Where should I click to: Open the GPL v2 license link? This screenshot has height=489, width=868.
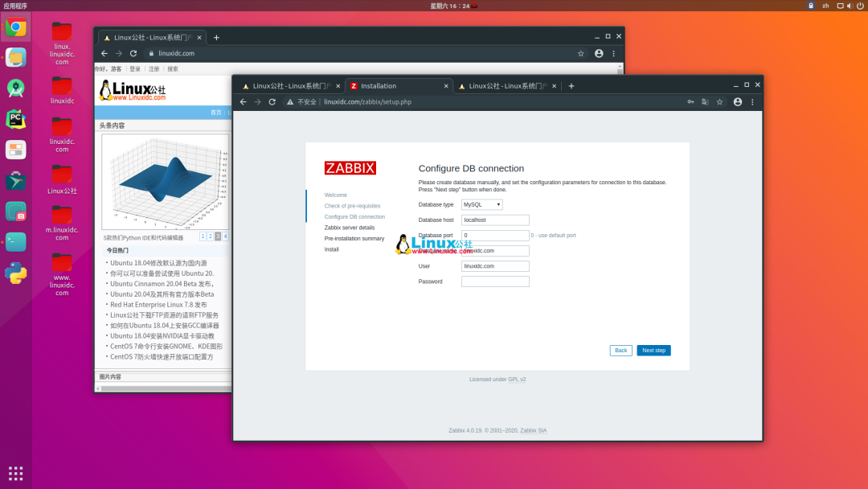coord(517,380)
